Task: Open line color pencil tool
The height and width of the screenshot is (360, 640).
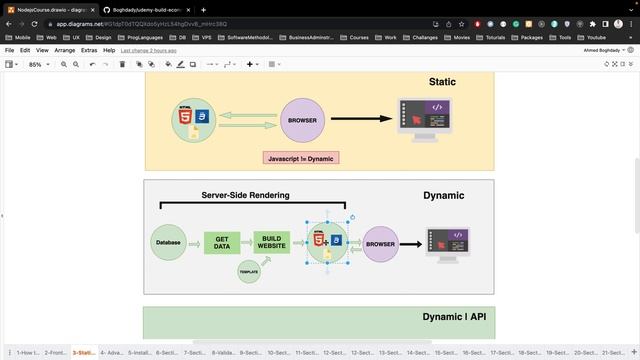Action: coord(180,64)
